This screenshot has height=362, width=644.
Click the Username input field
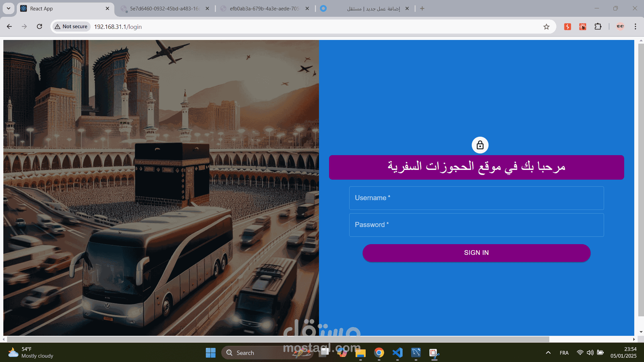point(476,198)
